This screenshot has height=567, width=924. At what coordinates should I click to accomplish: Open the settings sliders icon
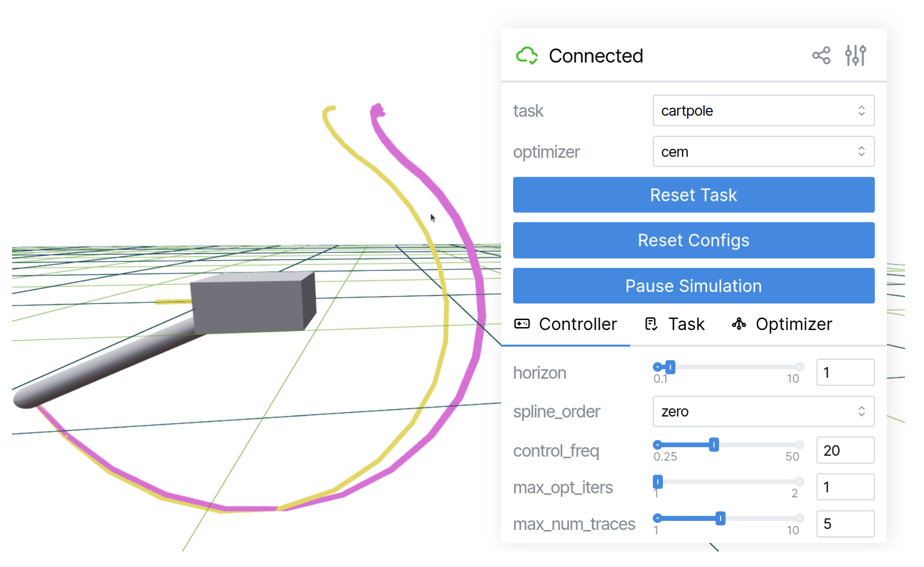(x=855, y=56)
